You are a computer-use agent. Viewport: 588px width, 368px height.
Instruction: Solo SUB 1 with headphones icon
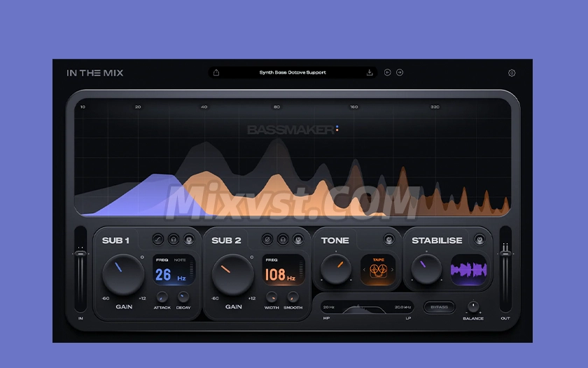click(174, 239)
